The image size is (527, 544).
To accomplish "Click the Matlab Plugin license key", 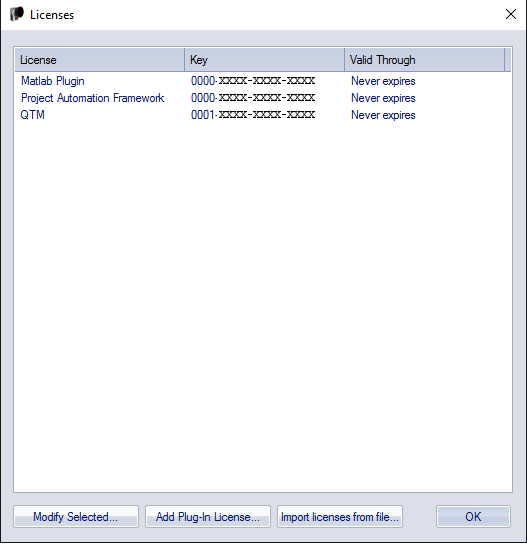I will [253, 81].
